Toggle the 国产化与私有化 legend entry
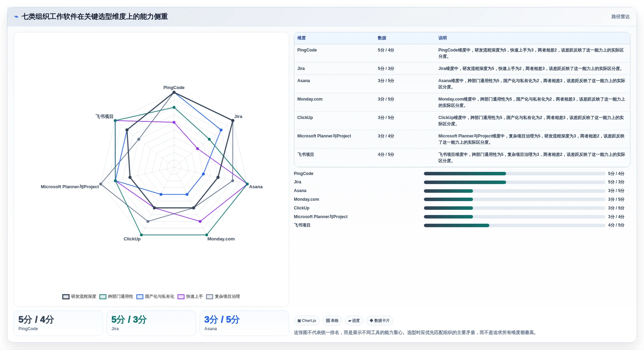644x350 pixels. click(155, 296)
